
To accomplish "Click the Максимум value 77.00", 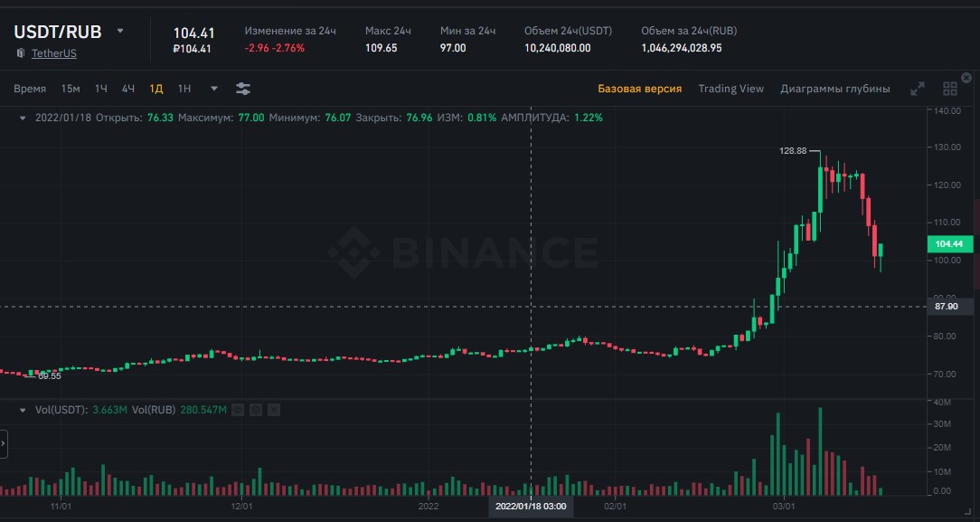I will point(251,118).
